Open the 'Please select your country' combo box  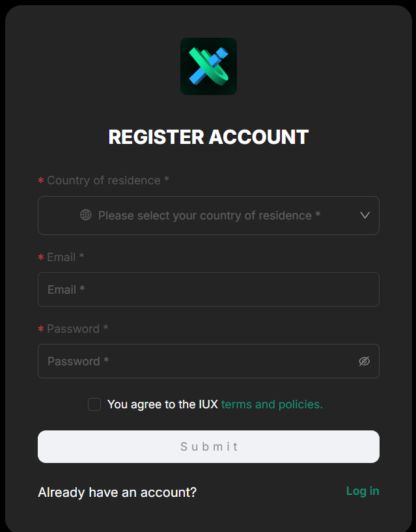pos(208,216)
